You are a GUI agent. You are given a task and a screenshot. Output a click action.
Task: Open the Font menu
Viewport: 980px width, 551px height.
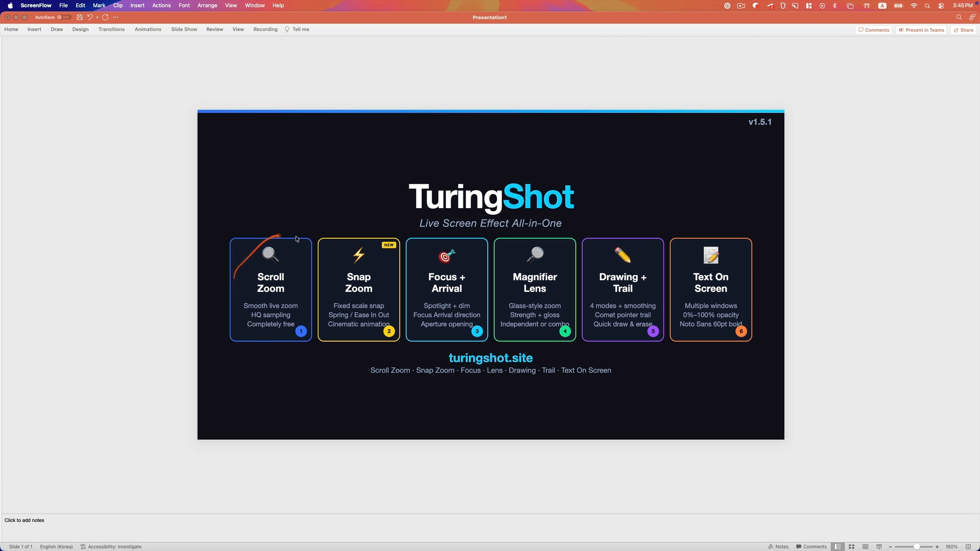[x=184, y=6]
